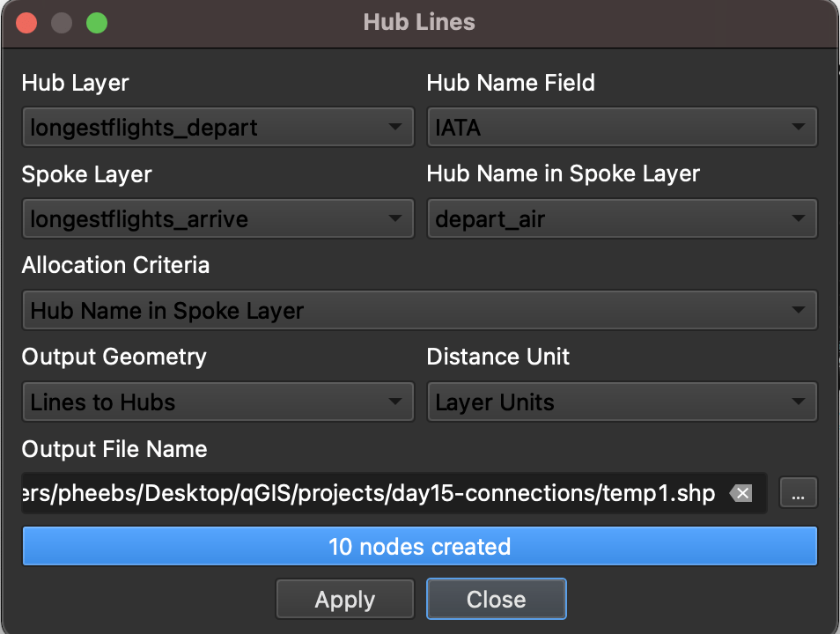This screenshot has width=840, height=634.
Task: Click the green zoom window button
Action: click(96, 23)
